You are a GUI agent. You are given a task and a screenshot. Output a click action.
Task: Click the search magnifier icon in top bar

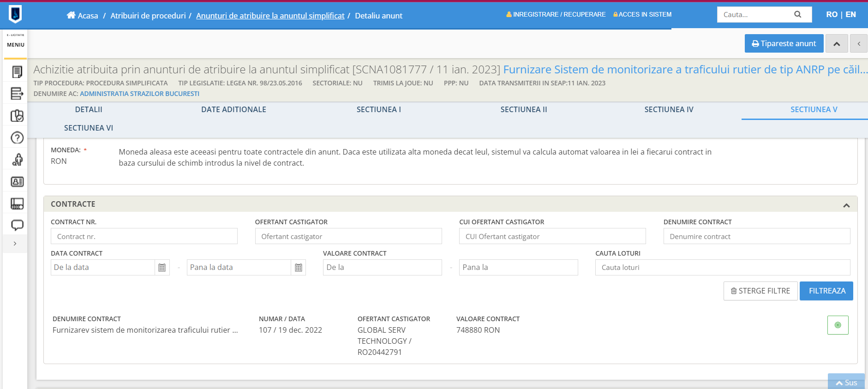pos(797,15)
